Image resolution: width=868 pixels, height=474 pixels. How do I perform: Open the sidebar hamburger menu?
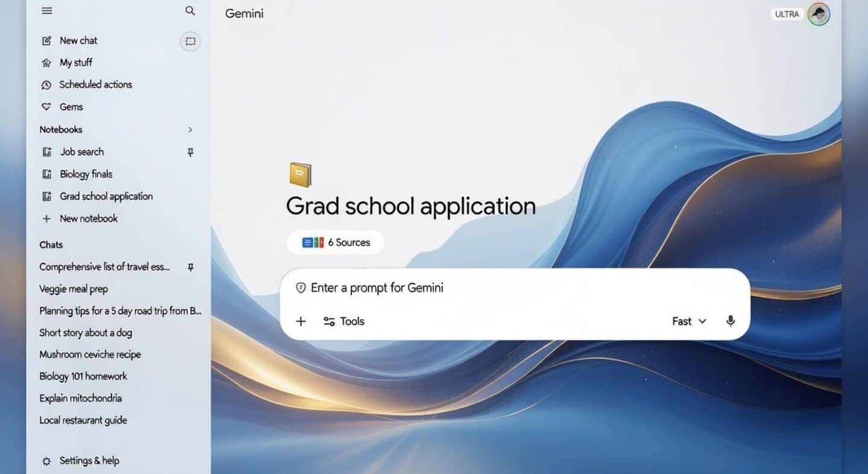46,10
